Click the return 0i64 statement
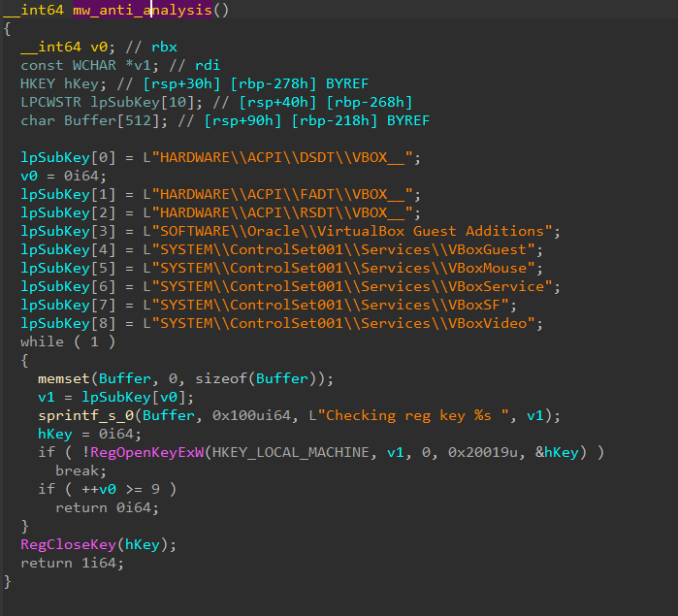678x616 pixels. click(x=107, y=508)
